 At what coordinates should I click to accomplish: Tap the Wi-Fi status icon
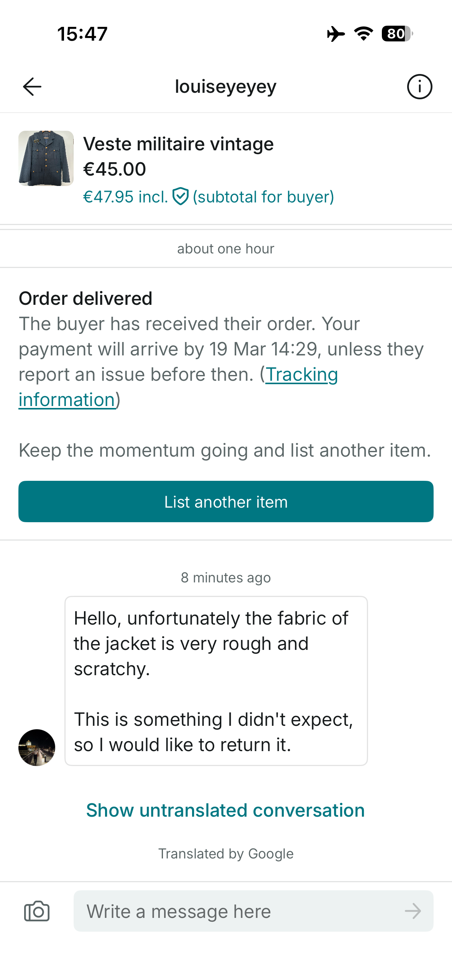coord(363,34)
